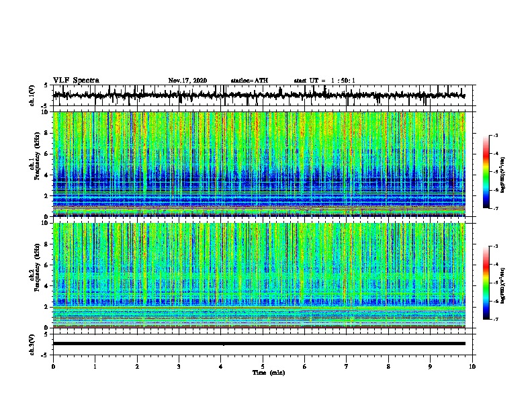This screenshot has height=411, width=532.
Task: Click the ch.3 black voltage trace
Action: pyautogui.click(x=259, y=344)
